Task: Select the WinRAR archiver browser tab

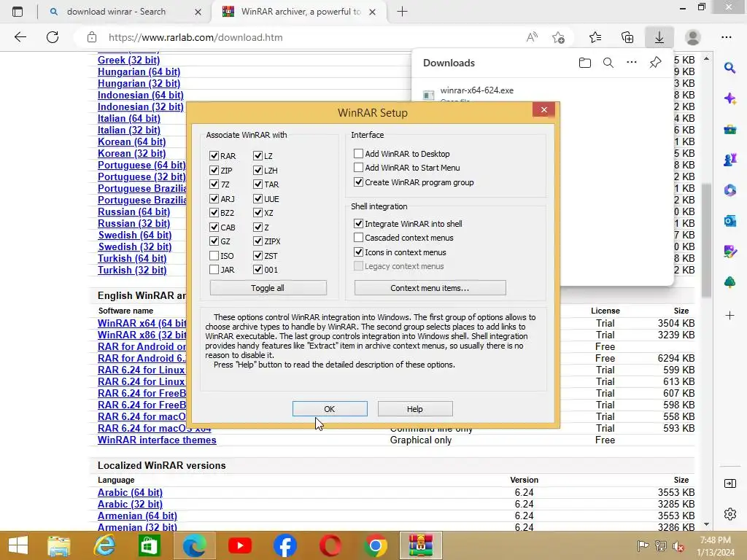Action: click(300, 12)
